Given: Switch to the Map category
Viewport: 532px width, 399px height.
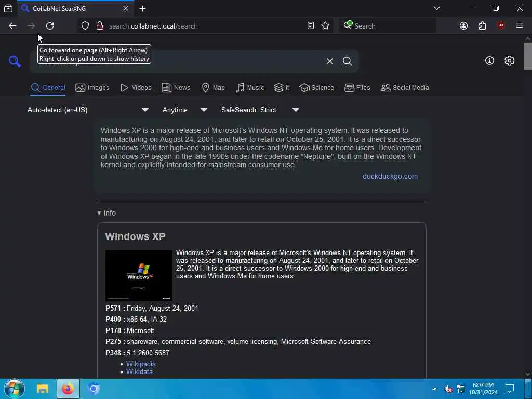Looking at the screenshot, I should (x=214, y=88).
